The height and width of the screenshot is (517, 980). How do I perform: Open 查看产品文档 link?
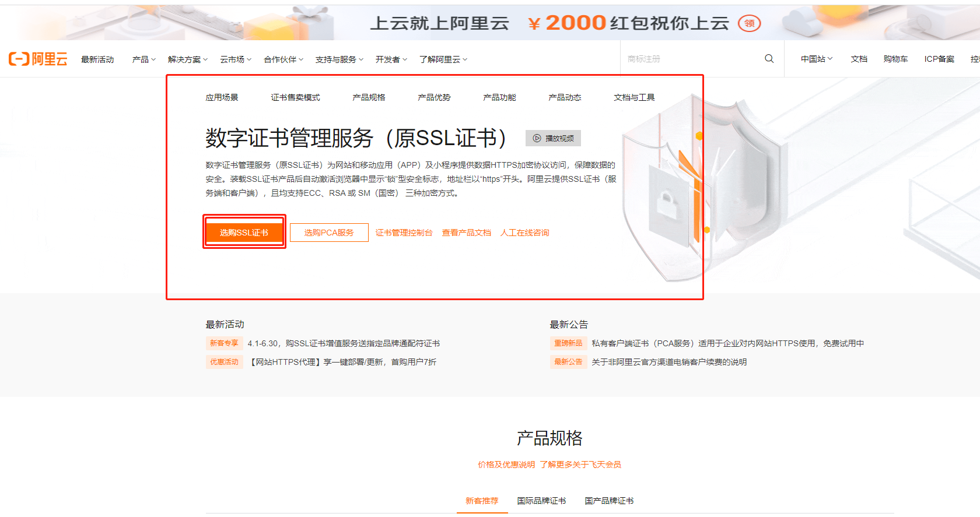pyautogui.click(x=466, y=233)
